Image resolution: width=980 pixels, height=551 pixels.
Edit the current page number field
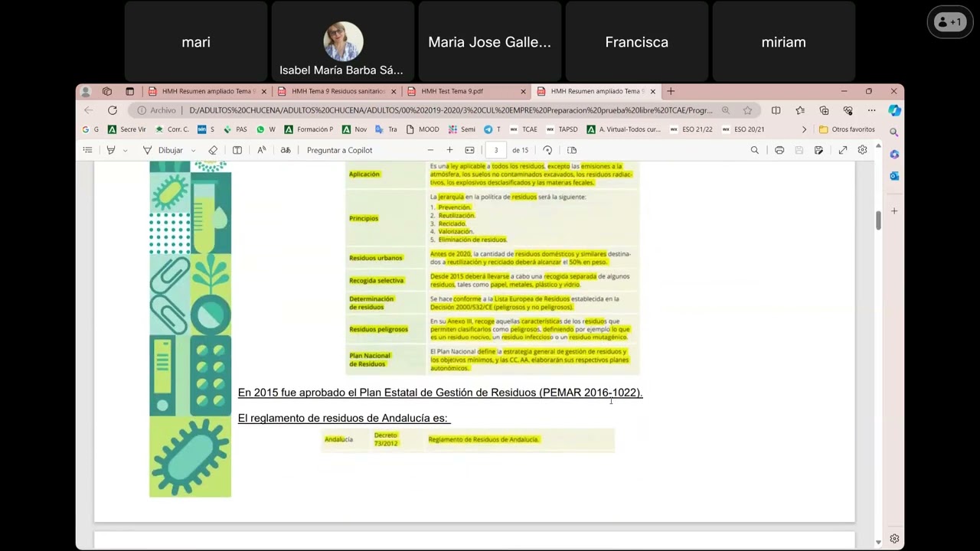[x=496, y=150]
